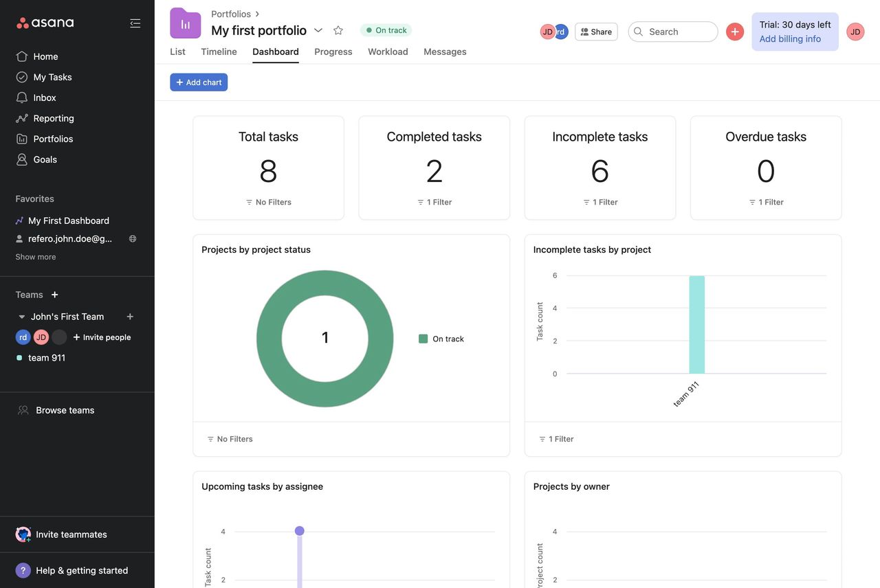Add a new team with plus icon
This screenshot has width=880, height=588.
tap(55, 295)
